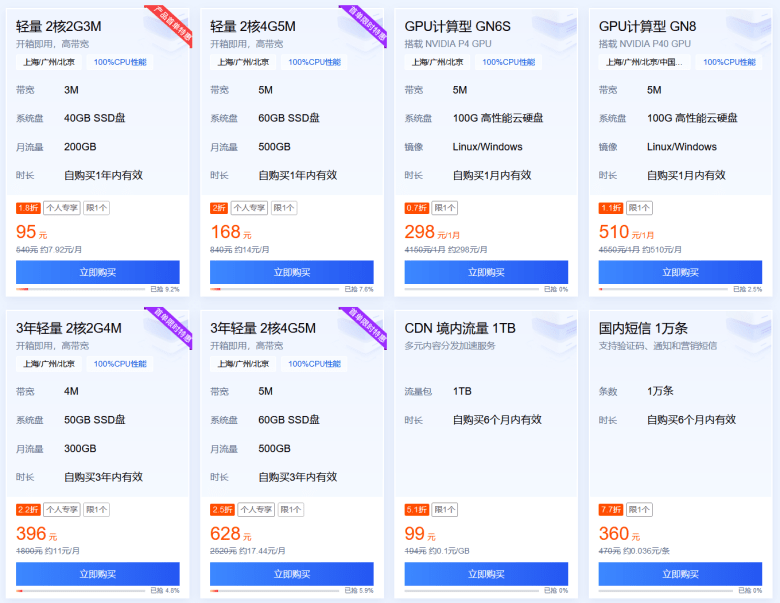
Task: Click the 300GB monthly traffic value
Action: 80,449
